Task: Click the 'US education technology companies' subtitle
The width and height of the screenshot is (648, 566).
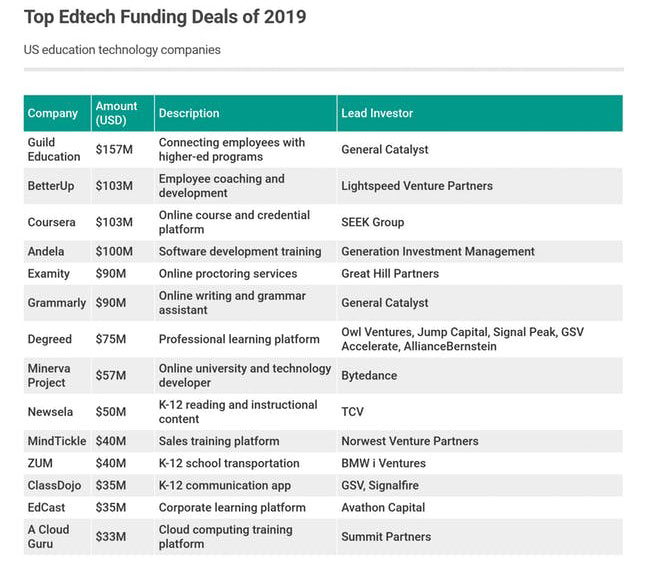Action: point(122,50)
